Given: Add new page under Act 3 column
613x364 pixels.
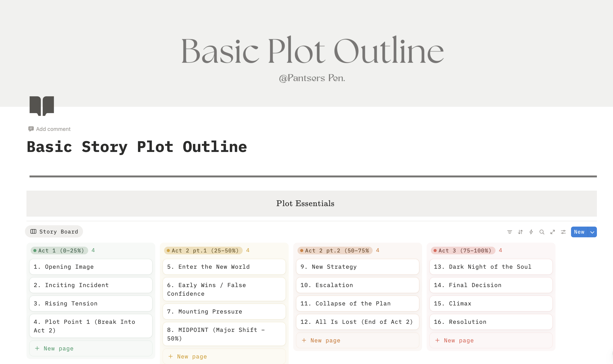Looking at the screenshot, I should tap(459, 340).
